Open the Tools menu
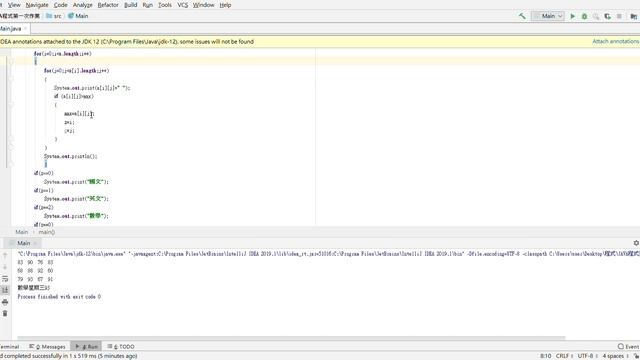Screen dimensions: 640x360 coord(165,5)
